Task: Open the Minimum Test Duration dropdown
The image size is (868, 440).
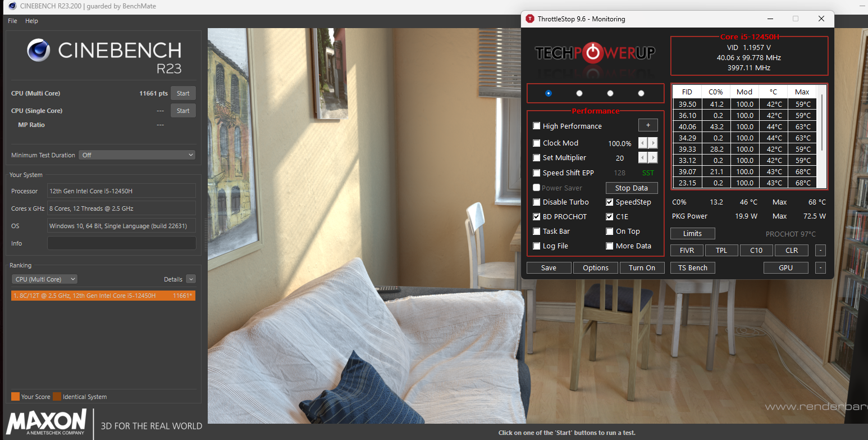Action: 137,155
